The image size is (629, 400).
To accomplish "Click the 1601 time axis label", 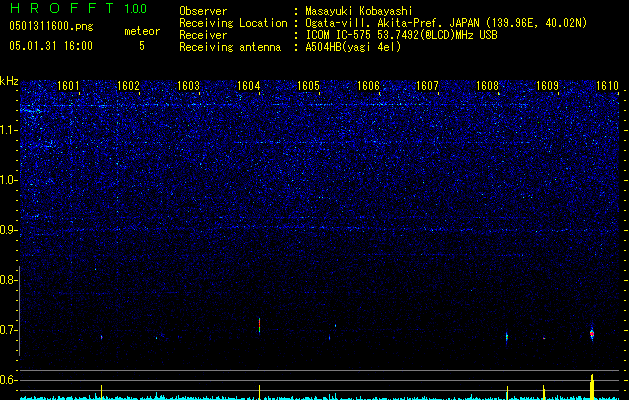I will pos(68,85).
